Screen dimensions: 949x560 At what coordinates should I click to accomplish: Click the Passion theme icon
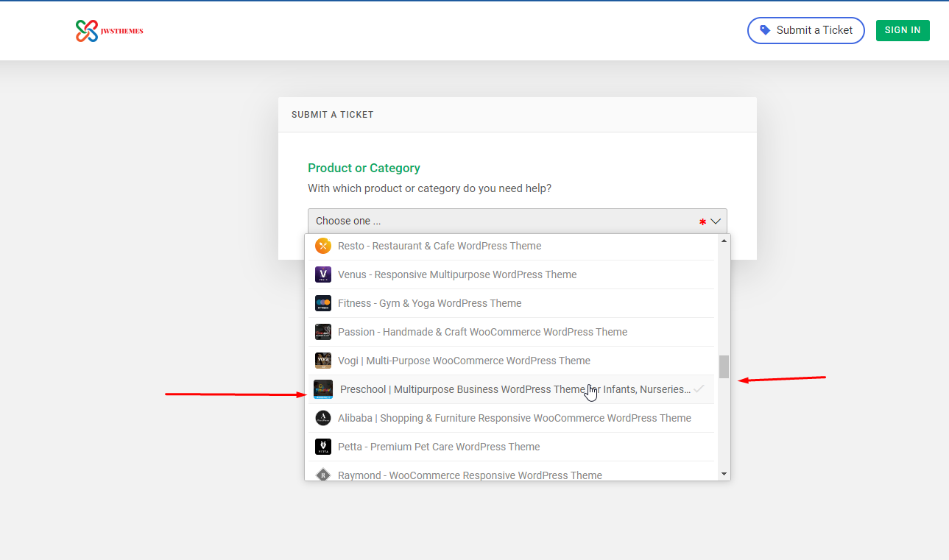coord(322,332)
